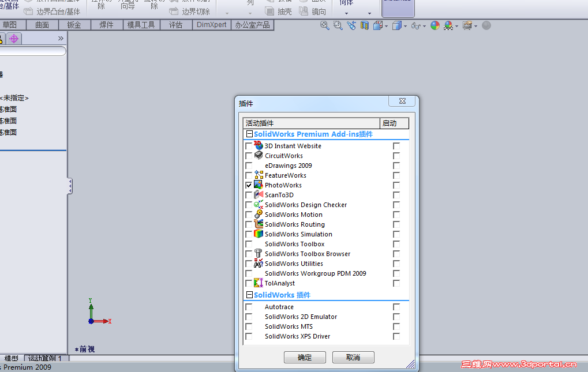Screen dimensions: 588x372
Task: Click the 启动 column header
Action: pos(395,123)
